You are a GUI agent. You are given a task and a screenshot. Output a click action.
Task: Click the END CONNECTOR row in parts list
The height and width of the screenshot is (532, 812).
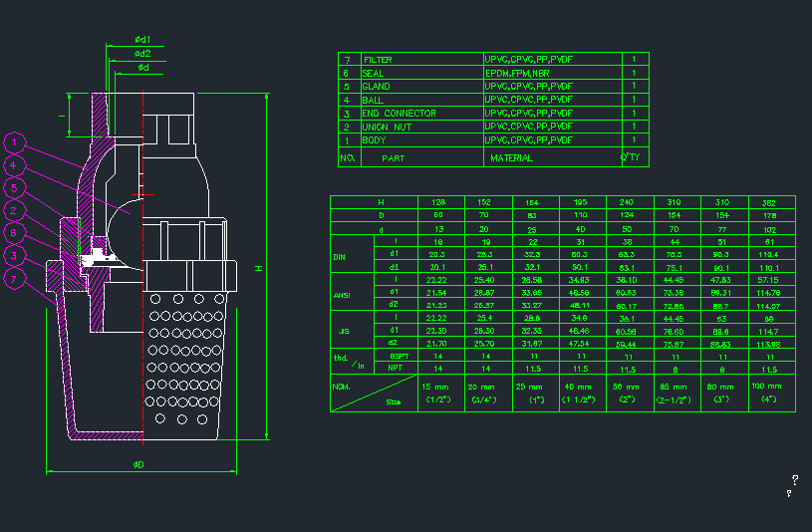point(398,114)
